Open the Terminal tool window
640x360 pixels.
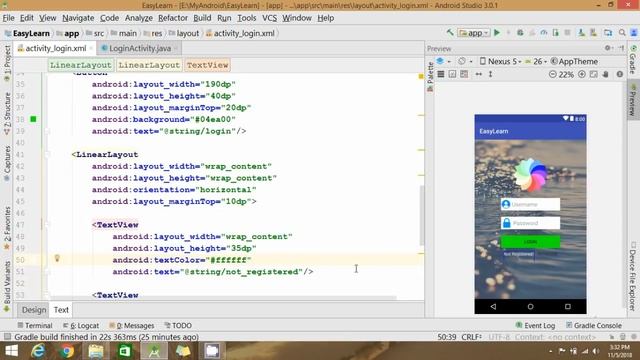coord(35,325)
